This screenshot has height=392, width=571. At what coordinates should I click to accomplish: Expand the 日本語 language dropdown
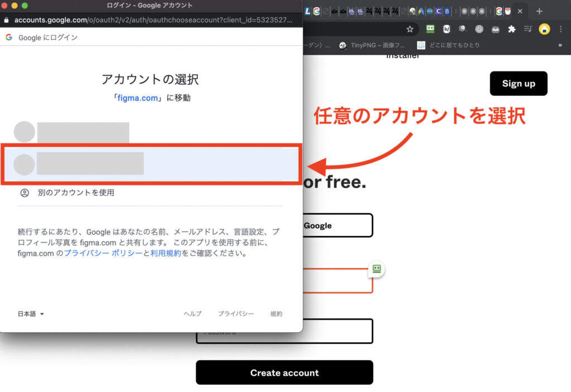(31, 314)
